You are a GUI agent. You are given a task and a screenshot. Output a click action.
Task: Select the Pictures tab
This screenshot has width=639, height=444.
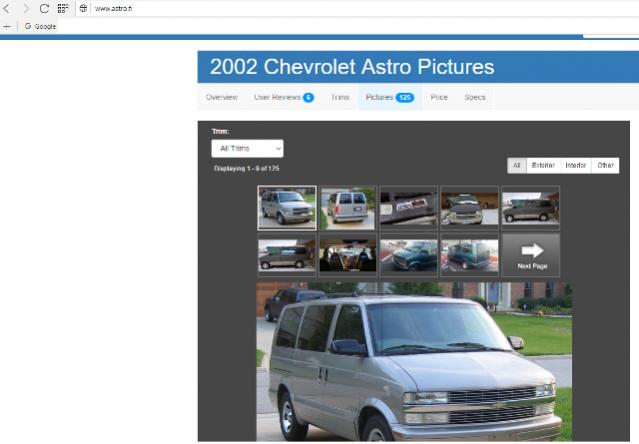(390, 97)
